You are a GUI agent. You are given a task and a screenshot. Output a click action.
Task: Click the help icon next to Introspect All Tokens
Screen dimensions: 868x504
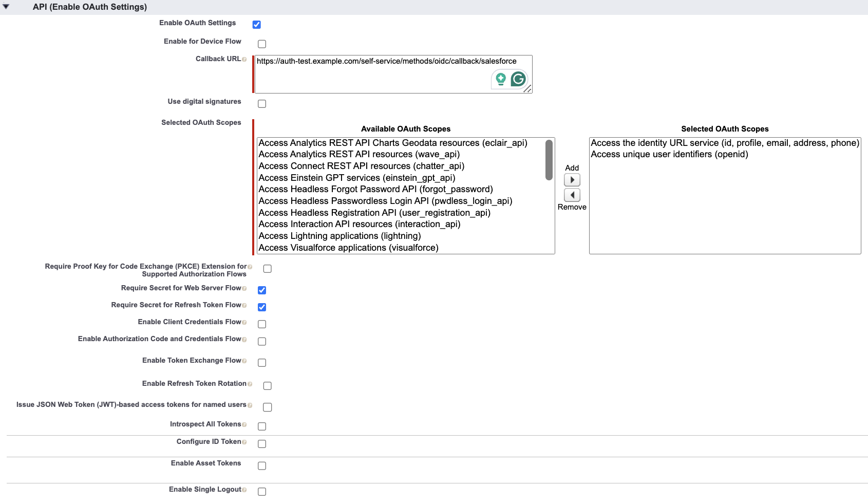tap(243, 424)
